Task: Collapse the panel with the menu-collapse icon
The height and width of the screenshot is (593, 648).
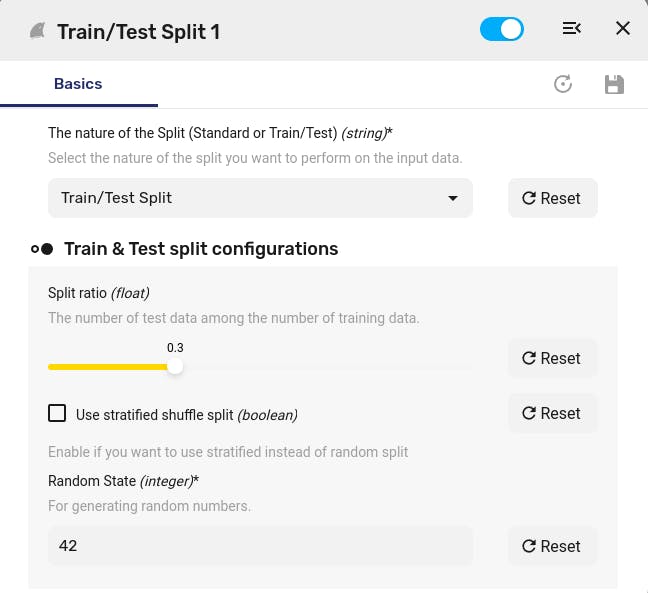Action: [572, 29]
